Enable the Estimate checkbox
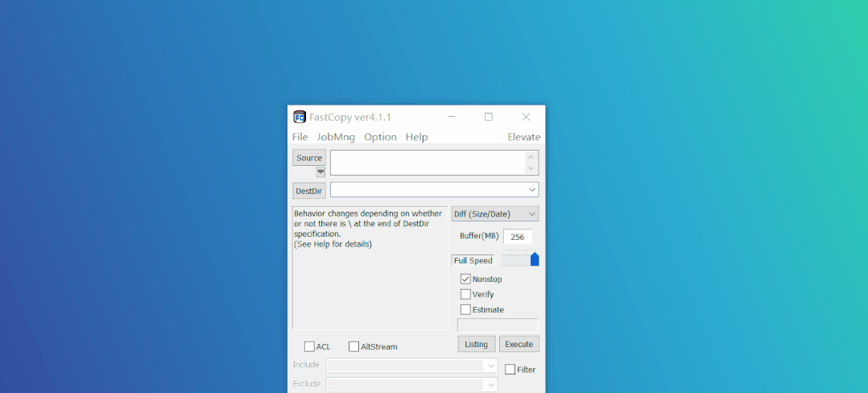868x393 pixels. click(x=465, y=309)
